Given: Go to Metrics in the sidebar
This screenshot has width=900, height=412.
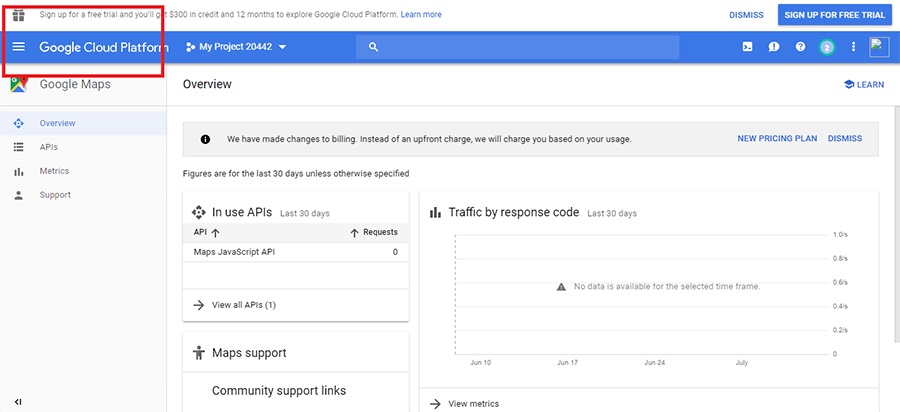Looking at the screenshot, I should 54,171.
